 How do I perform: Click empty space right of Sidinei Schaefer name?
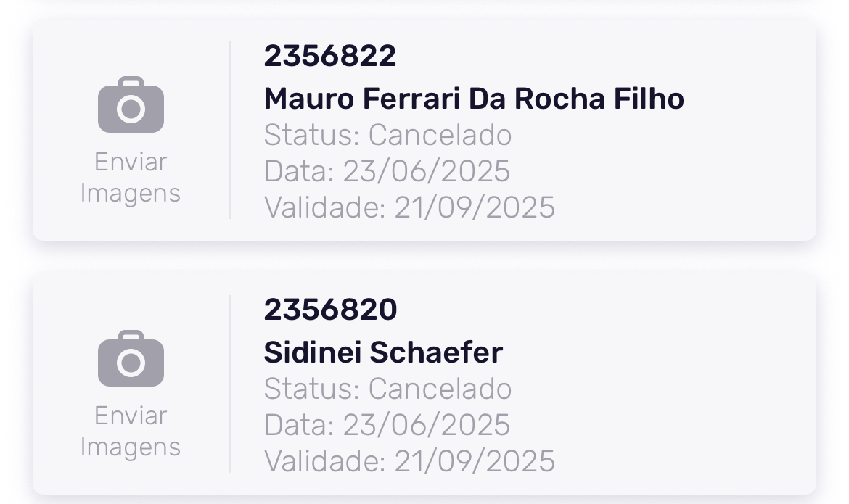point(653,352)
